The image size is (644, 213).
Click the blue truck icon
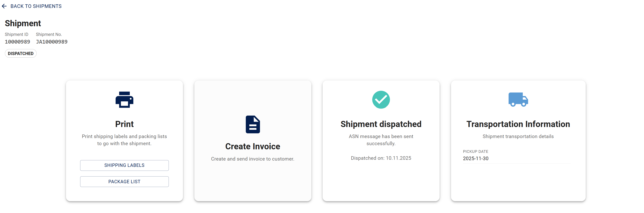[518, 100]
